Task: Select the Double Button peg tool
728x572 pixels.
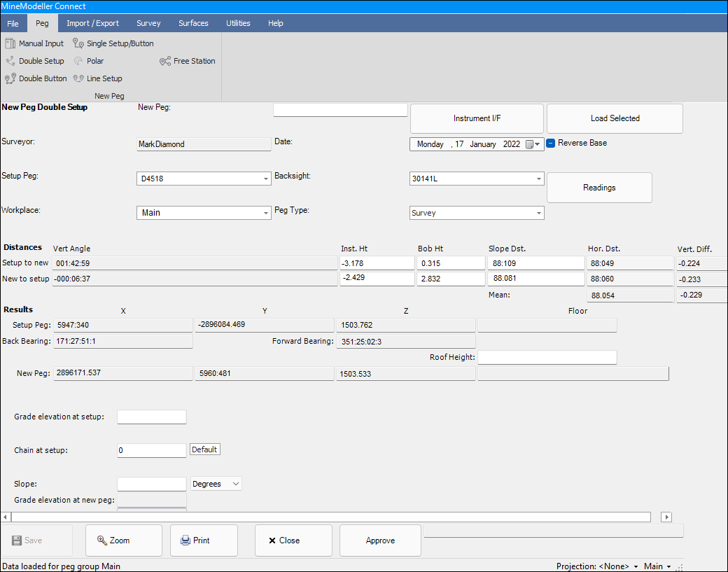Action: pyautogui.click(x=36, y=78)
